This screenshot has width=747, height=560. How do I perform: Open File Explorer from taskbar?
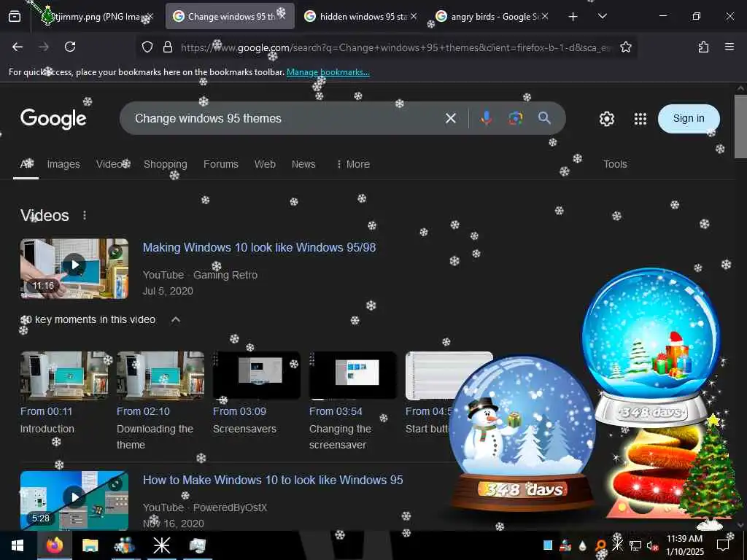[90, 545]
